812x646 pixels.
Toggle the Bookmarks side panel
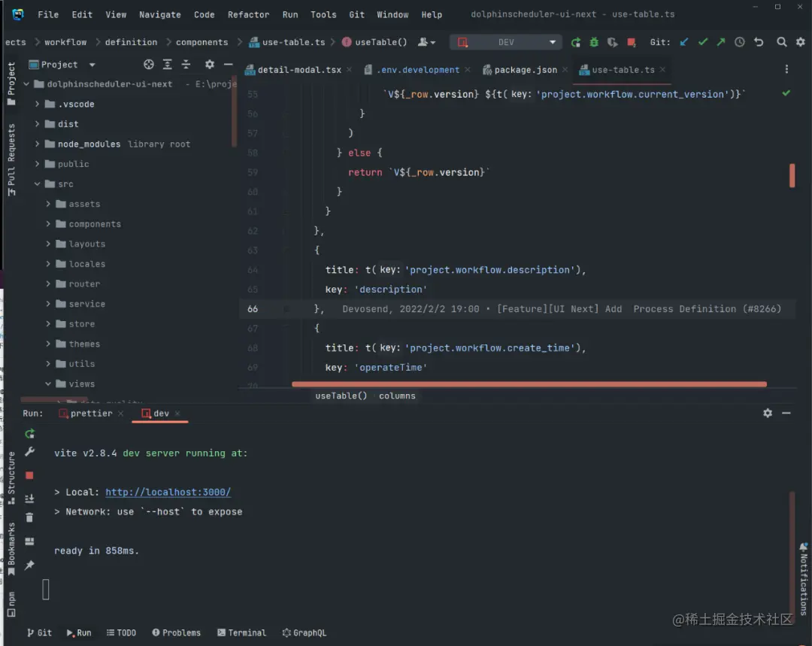(11, 549)
